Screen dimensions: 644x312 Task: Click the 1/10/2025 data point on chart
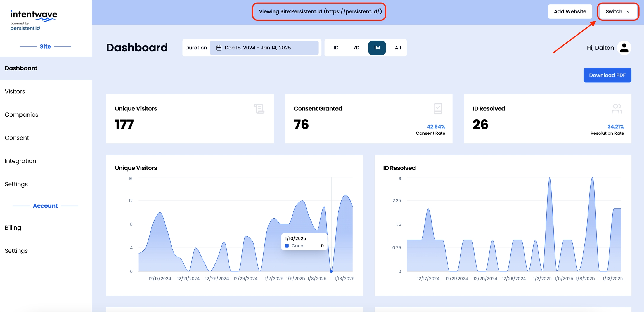pos(331,271)
